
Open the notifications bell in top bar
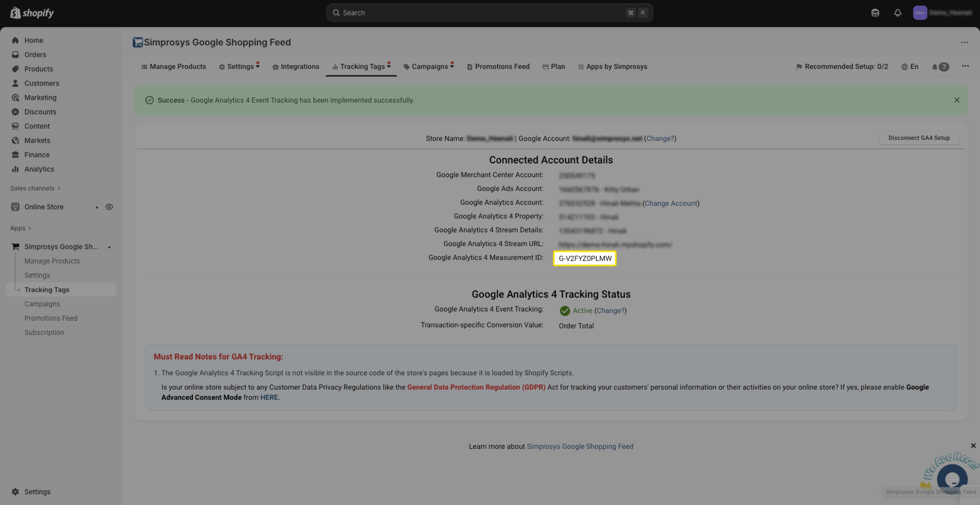[x=898, y=13]
